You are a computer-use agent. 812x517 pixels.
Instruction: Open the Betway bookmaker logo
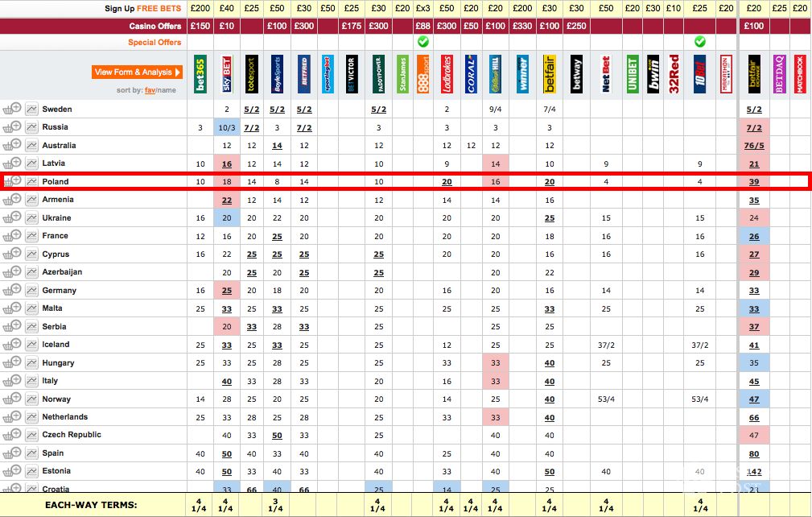point(576,74)
